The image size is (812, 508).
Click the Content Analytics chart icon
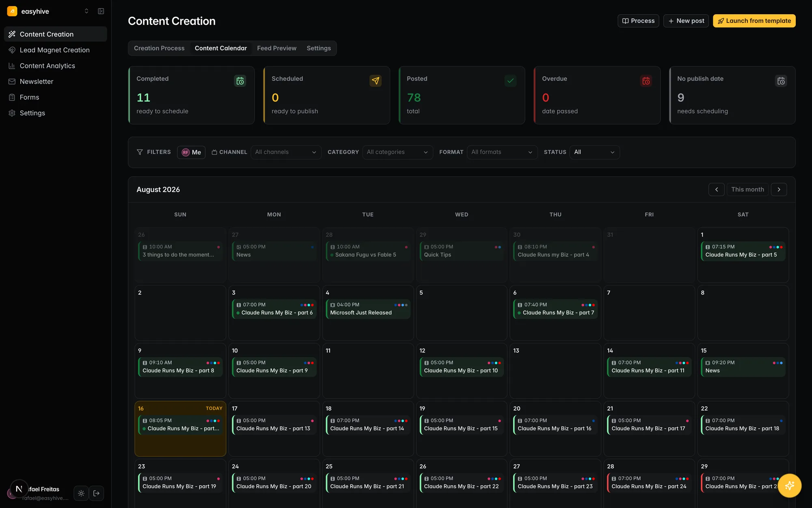[x=12, y=66]
